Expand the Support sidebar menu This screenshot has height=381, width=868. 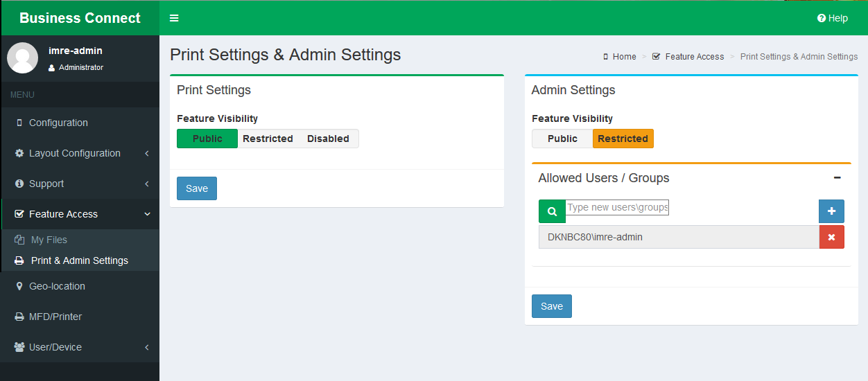(x=46, y=184)
